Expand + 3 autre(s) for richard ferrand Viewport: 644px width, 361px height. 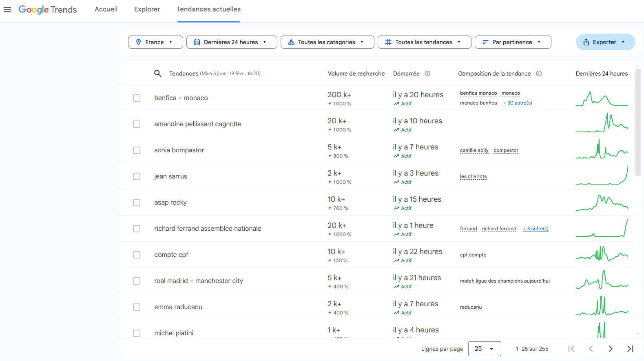(536, 229)
